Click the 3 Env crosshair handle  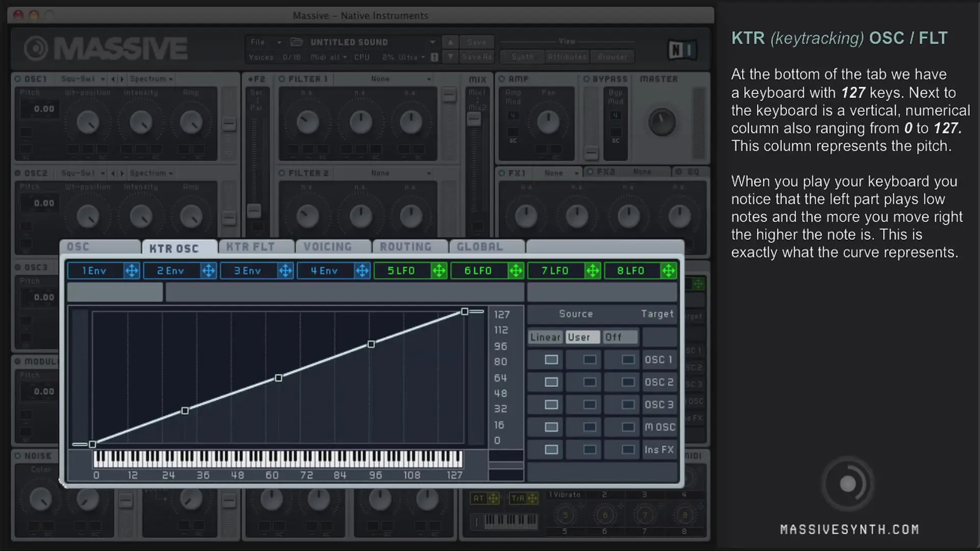pyautogui.click(x=285, y=271)
